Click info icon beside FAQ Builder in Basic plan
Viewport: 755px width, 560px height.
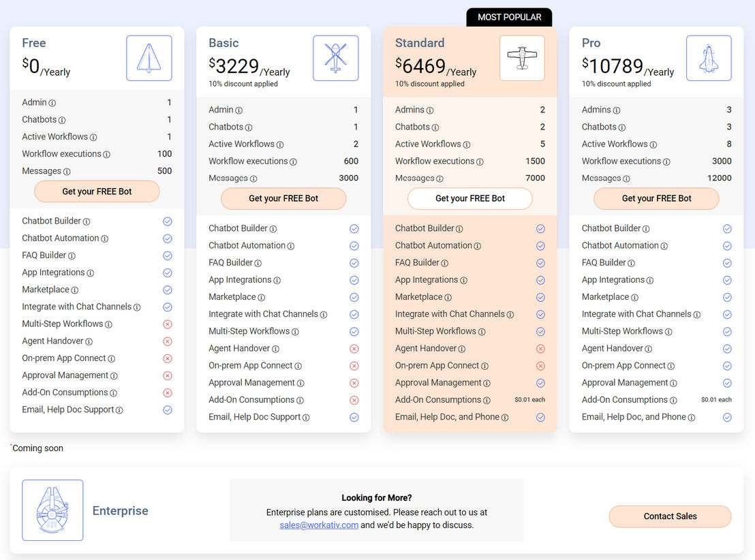tap(258, 264)
